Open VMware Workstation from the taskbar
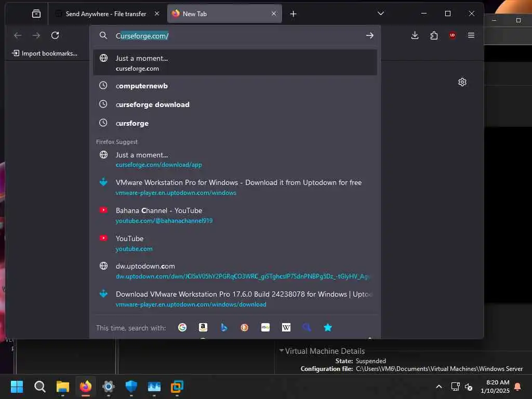 177,387
